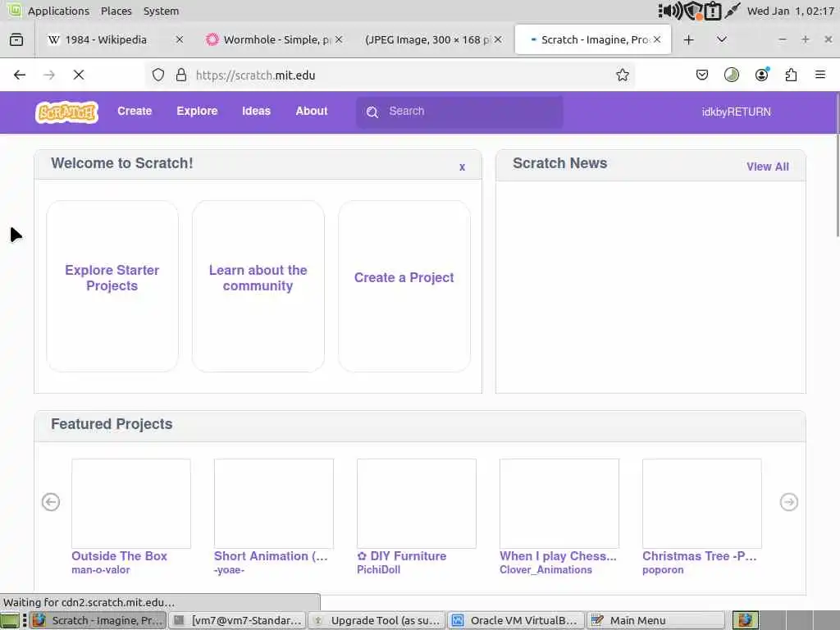Image resolution: width=840 pixels, height=630 pixels.
Task: Click the security shield tray icon
Action: click(693, 11)
